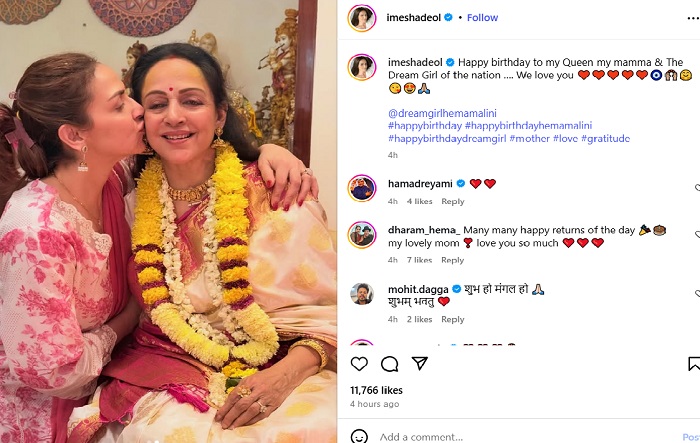Open mohit.dagga's profile picture
Image resolution: width=700 pixels, height=443 pixels.
tap(361, 294)
